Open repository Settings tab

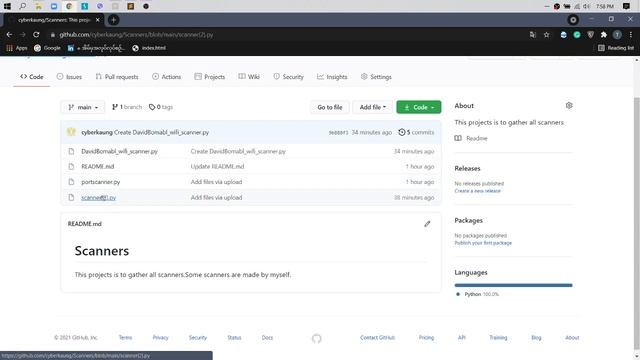pyautogui.click(x=376, y=77)
